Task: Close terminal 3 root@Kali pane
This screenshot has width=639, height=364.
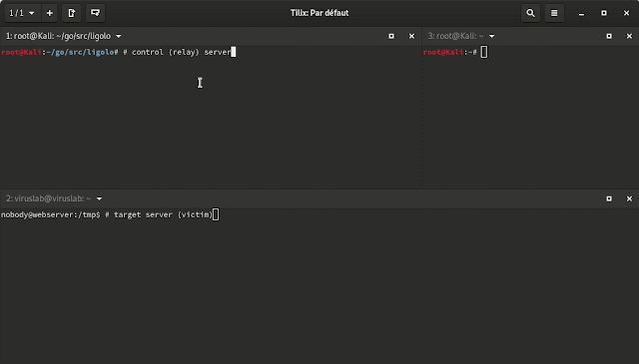Action: coord(629,36)
